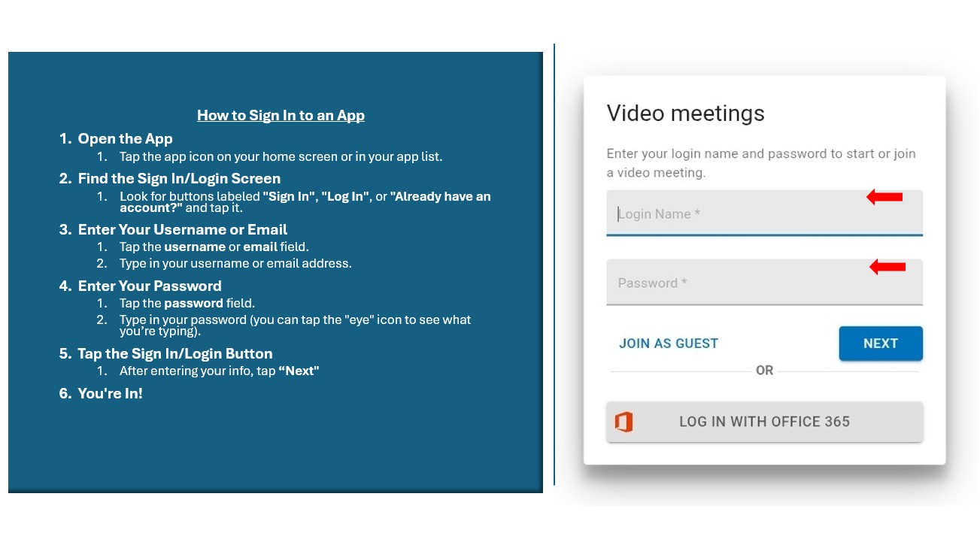This screenshot has height=536, width=980.
Task: Click the Enter your login name description
Action: (760, 163)
